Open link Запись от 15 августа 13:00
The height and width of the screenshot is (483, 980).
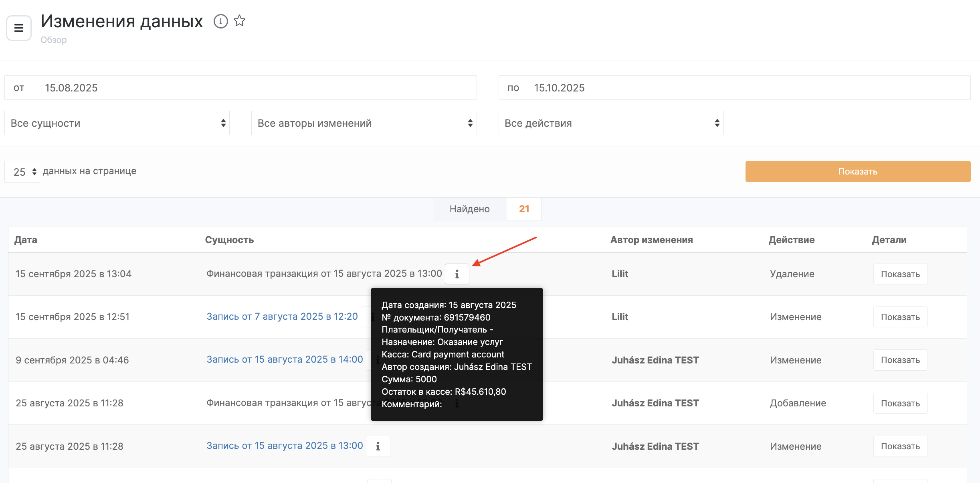(x=285, y=446)
